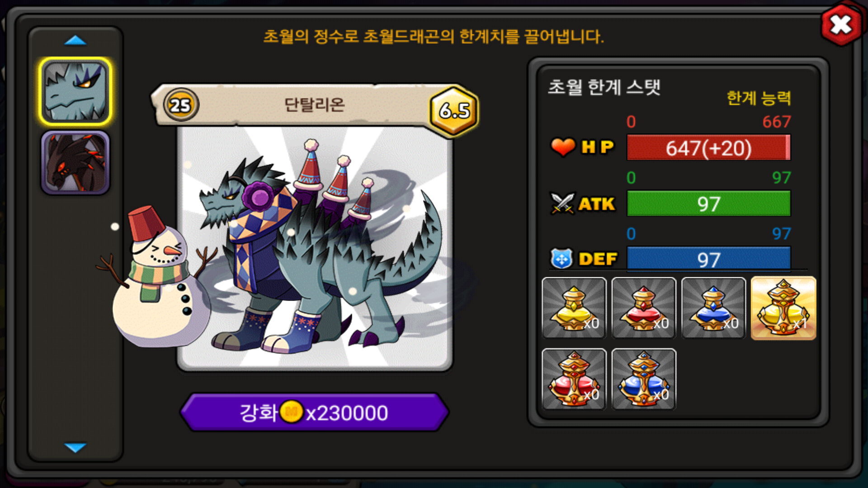
Task: Tap the 6.5 gold hexagon grade badge
Action: (454, 110)
